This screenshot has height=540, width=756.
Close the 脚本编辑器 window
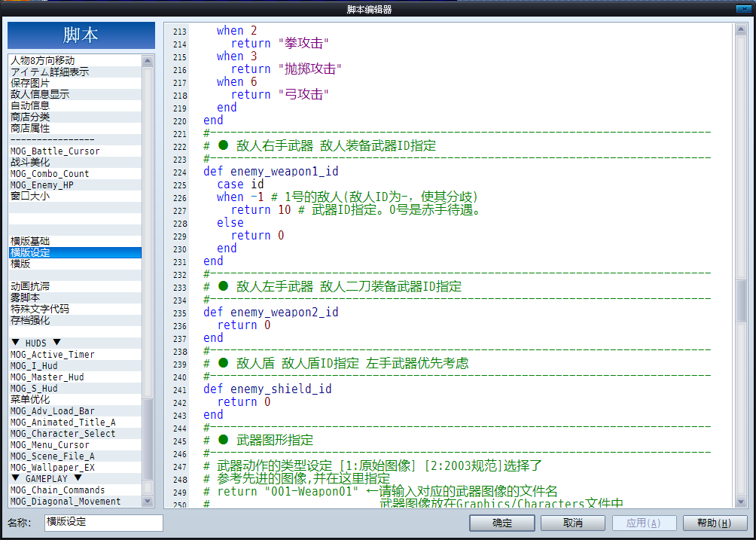click(x=742, y=9)
